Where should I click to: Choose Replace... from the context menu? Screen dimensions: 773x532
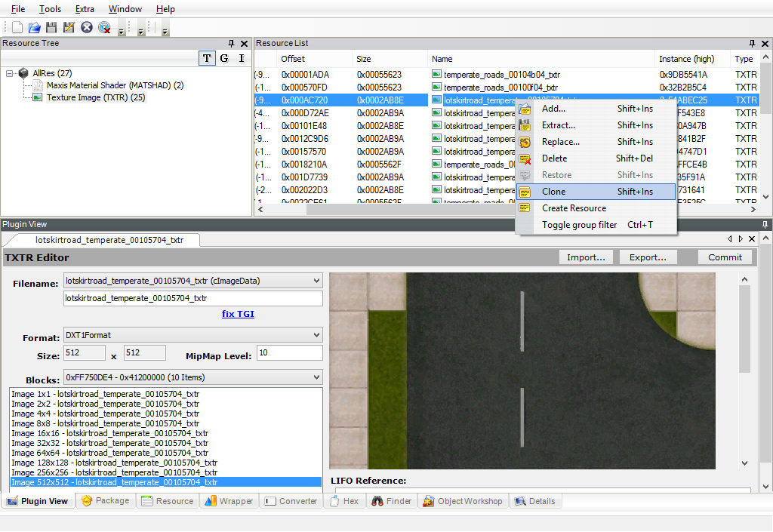click(596, 142)
